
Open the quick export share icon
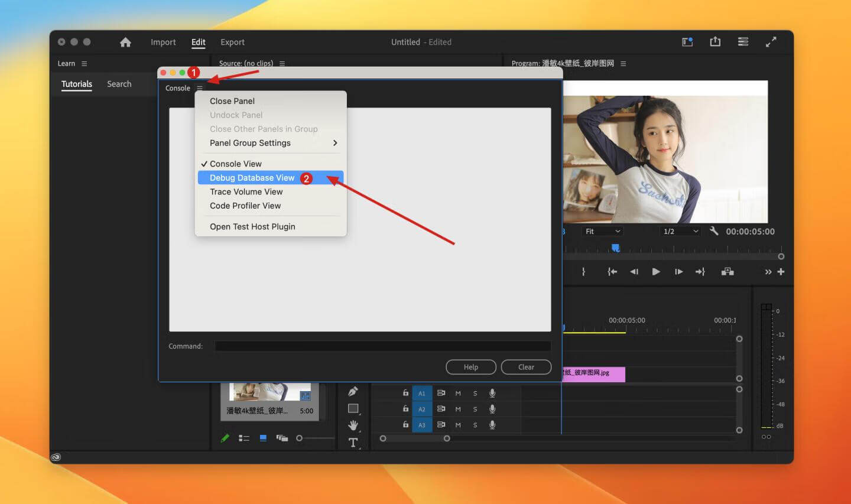[715, 41]
